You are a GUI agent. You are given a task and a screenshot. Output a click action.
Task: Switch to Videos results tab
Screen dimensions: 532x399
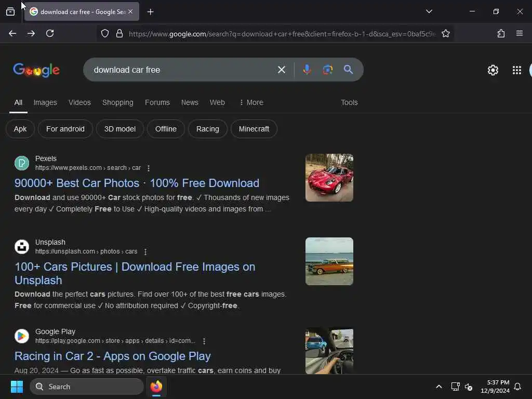coord(79,102)
